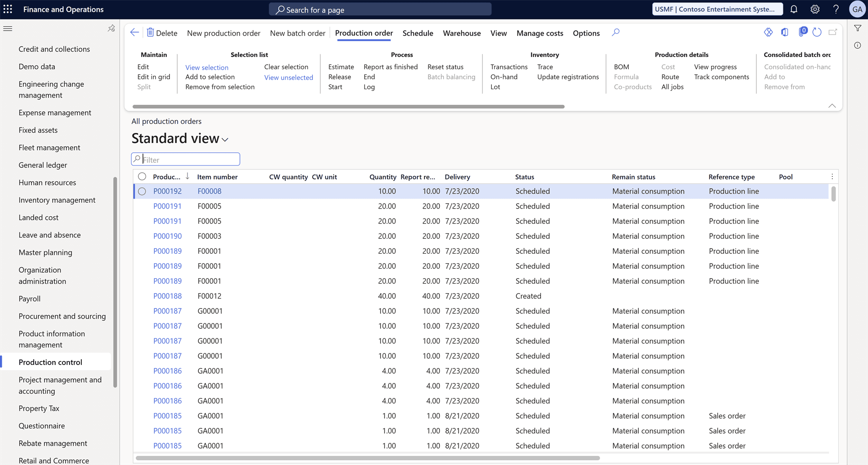Image resolution: width=868 pixels, height=465 pixels.
Task: Refresh the page
Action: [816, 32]
